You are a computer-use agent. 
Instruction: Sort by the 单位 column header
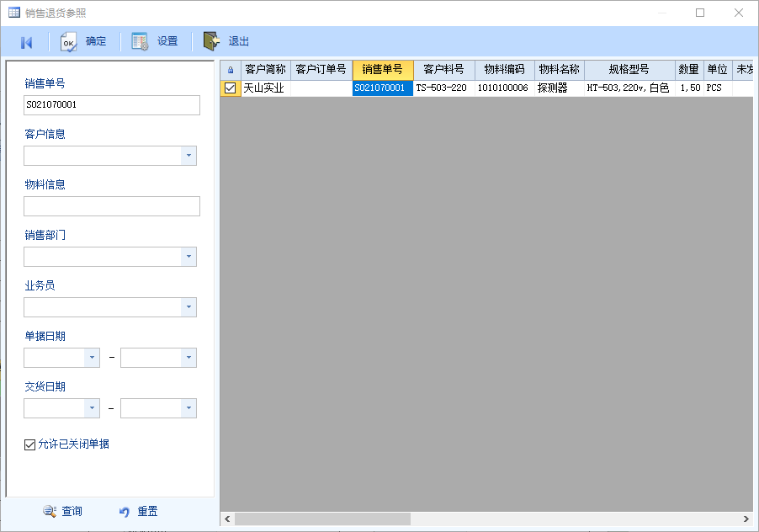pyautogui.click(x=718, y=70)
